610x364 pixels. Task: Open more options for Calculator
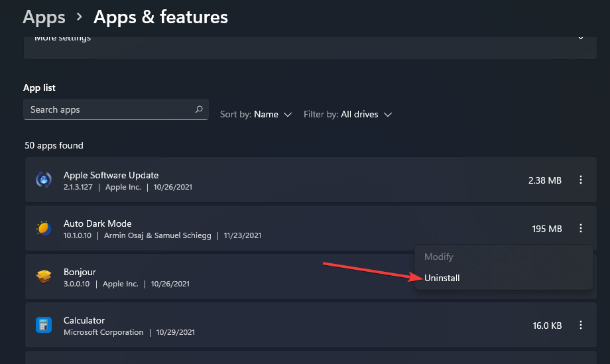tap(580, 325)
